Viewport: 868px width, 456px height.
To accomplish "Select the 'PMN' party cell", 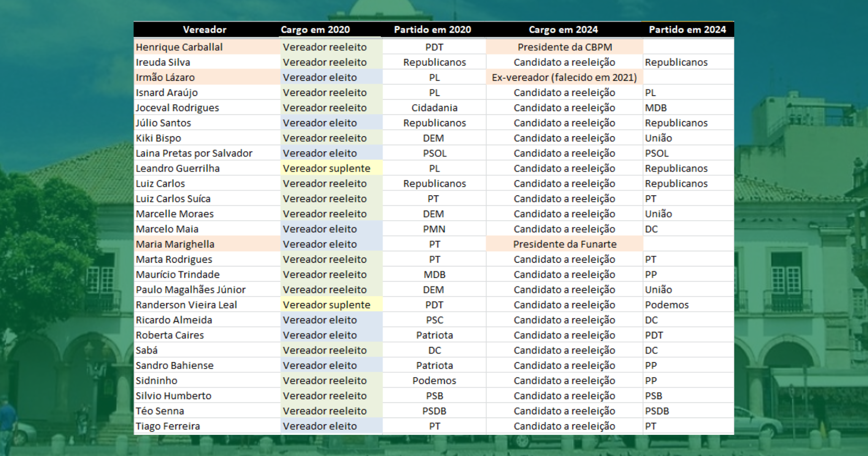I will pyautogui.click(x=434, y=229).
